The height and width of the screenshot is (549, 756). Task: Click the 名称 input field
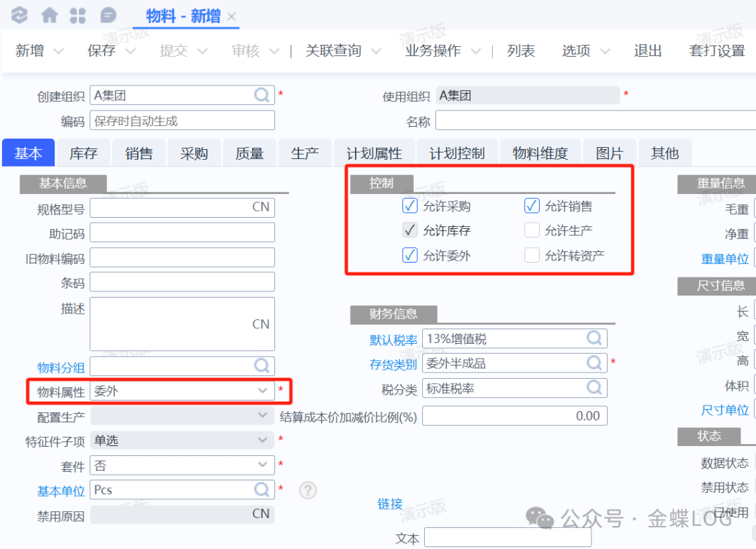click(x=595, y=121)
